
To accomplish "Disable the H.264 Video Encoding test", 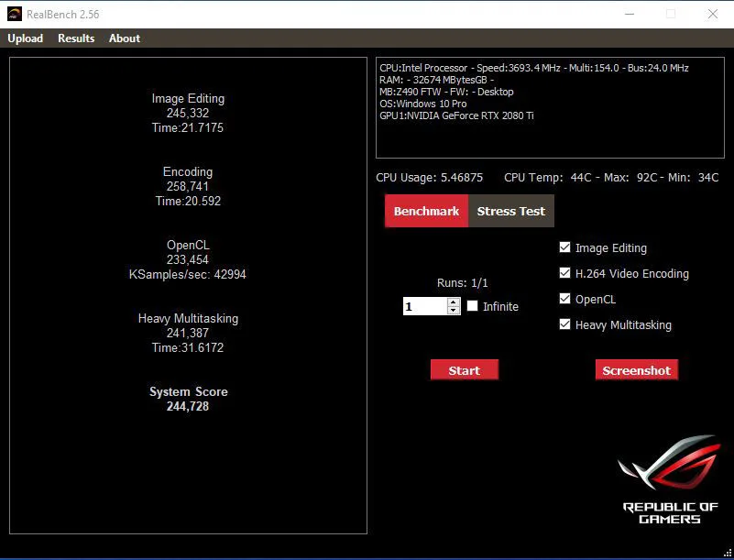I will tap(565, 273).
